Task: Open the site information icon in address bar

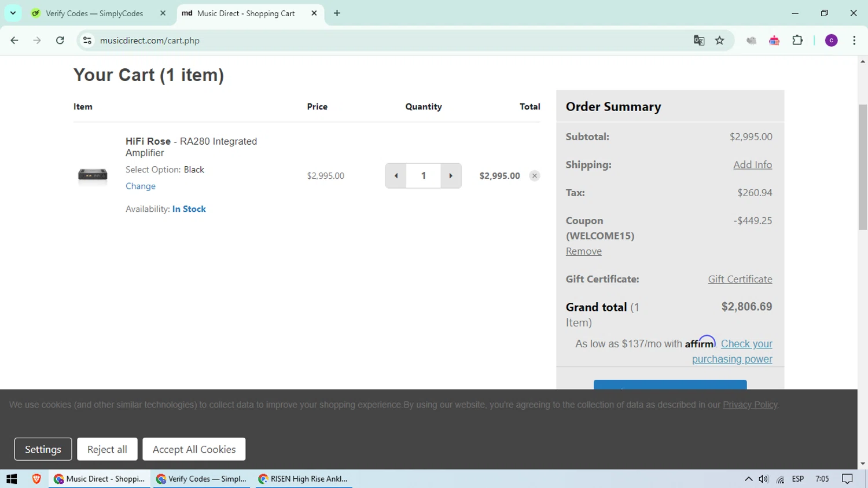Action: [x=87, y=41]
